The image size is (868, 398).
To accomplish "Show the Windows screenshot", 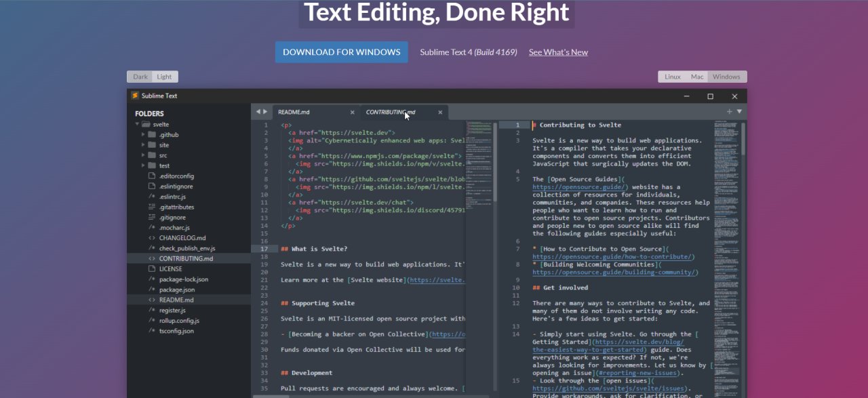I will click(727, 77).
